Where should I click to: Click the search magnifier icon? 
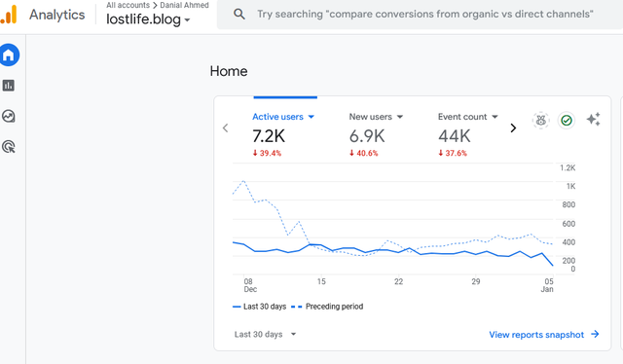238,15
